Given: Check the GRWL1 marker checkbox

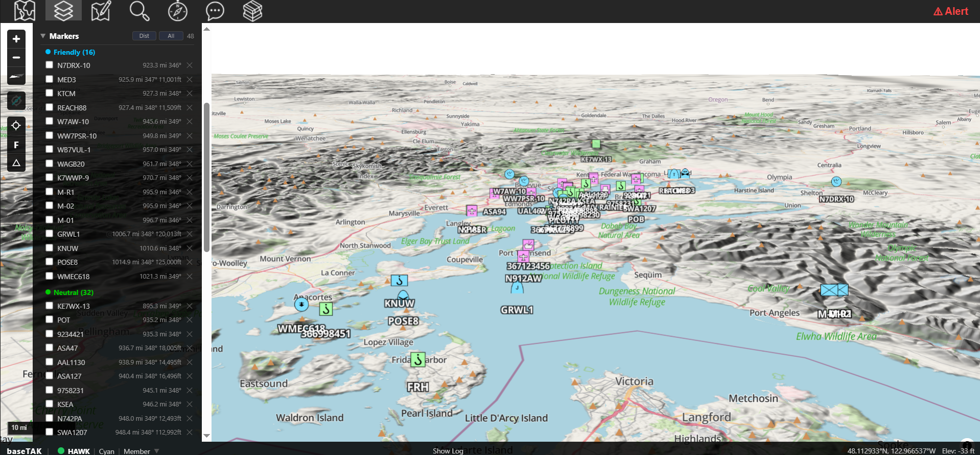Looking at the screenshot, I should click(x=50, y=234).
